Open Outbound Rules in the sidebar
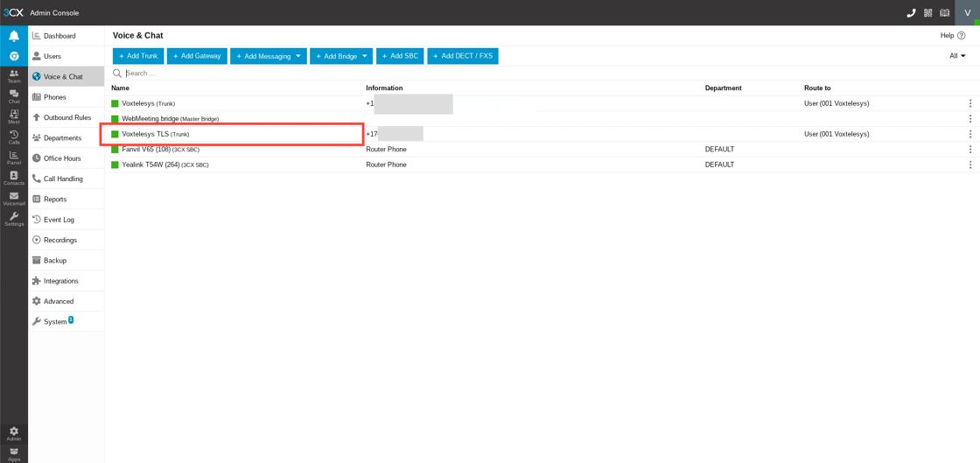 (66, 117)
